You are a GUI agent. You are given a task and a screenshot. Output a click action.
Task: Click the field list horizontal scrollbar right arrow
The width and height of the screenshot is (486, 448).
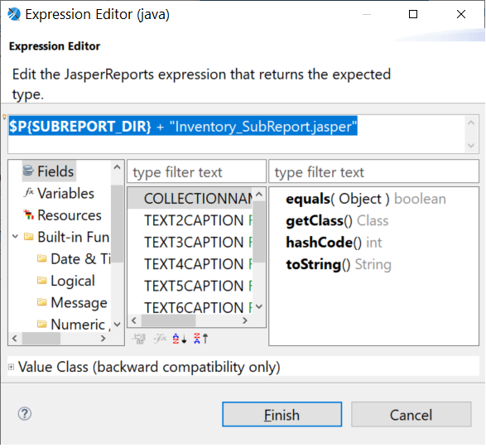pos(245,320)
